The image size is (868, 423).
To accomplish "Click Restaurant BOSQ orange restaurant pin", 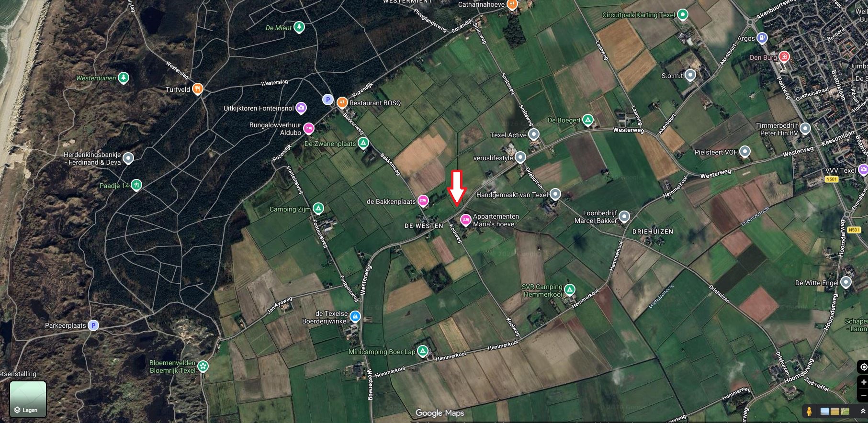I will click(342, 102).
